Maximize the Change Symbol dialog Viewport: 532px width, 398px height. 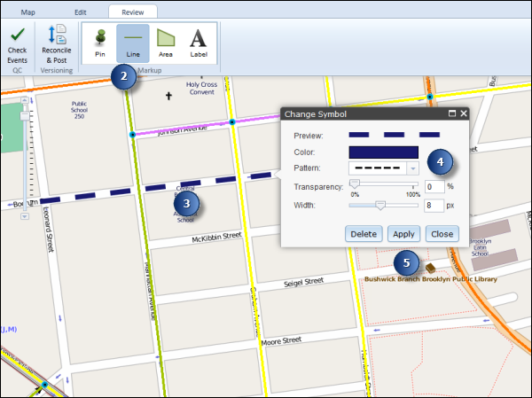451,114
